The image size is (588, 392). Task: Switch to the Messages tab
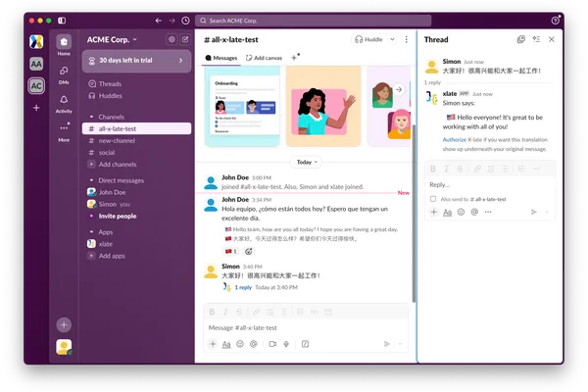[x=221, y=58]
